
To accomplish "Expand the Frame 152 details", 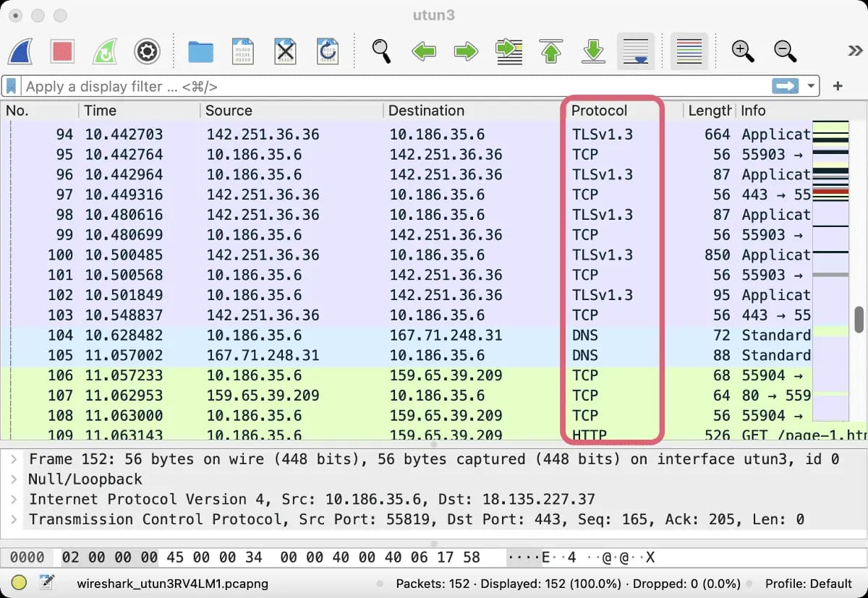I will click(x=14, y=458).
